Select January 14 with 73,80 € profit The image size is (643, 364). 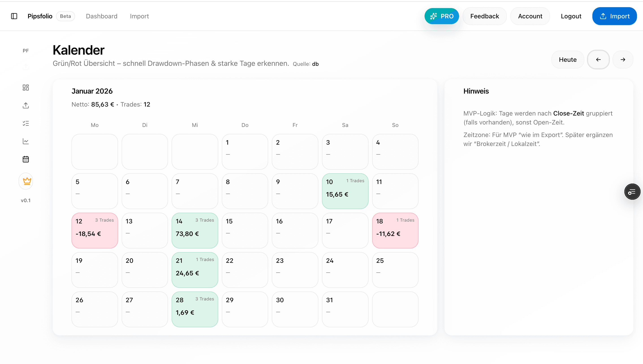coord(195,230)
